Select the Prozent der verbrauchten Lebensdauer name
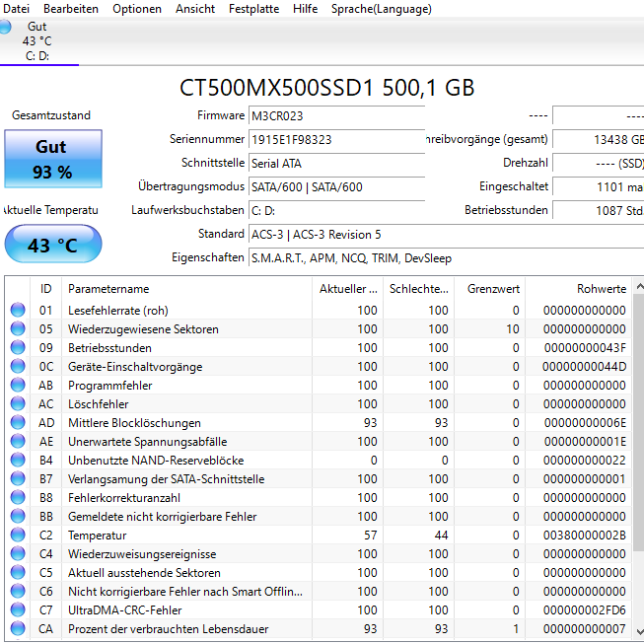Image resolution: width=644 pixels, height=644 pixels. (169, 629)
